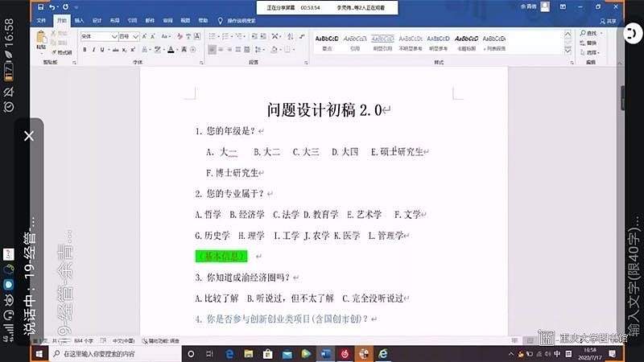Image resolution: width=644 pixels, height=362 pixels.
Task: Toggle italic text formatting
Action: point(93,50)
